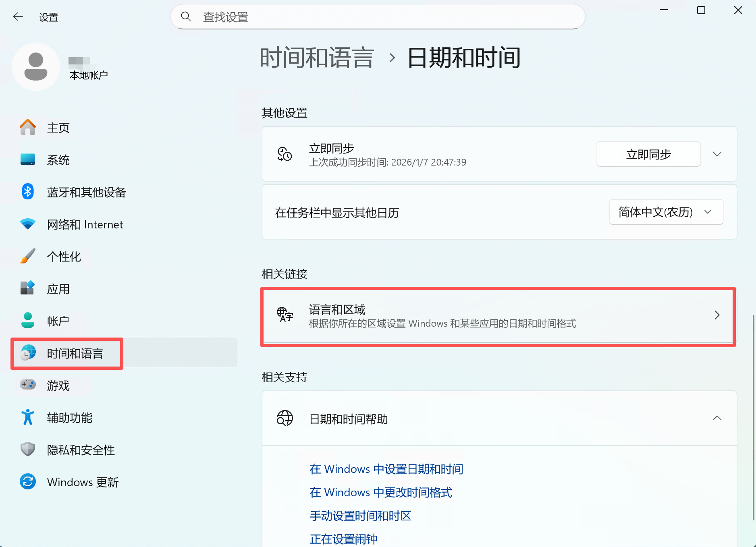756x547 pixels.
Task: Click the Privacy and security shield icon
Action: (27, 450)
